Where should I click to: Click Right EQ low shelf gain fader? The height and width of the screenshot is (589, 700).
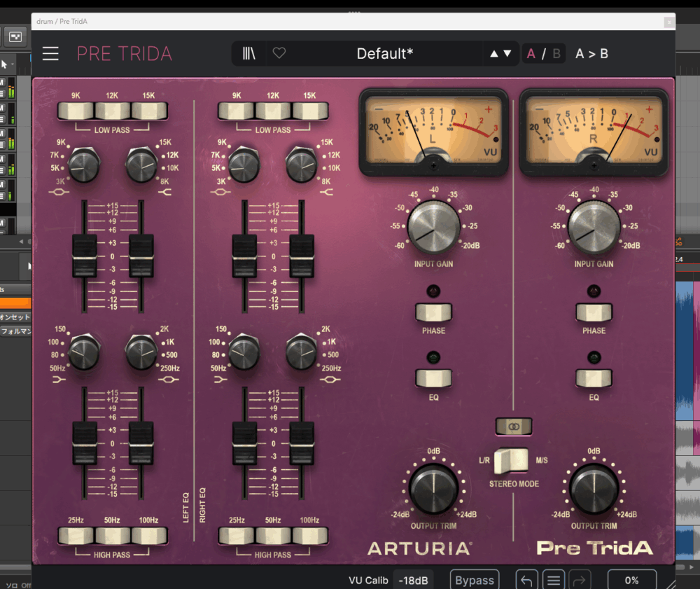point(244,443)
